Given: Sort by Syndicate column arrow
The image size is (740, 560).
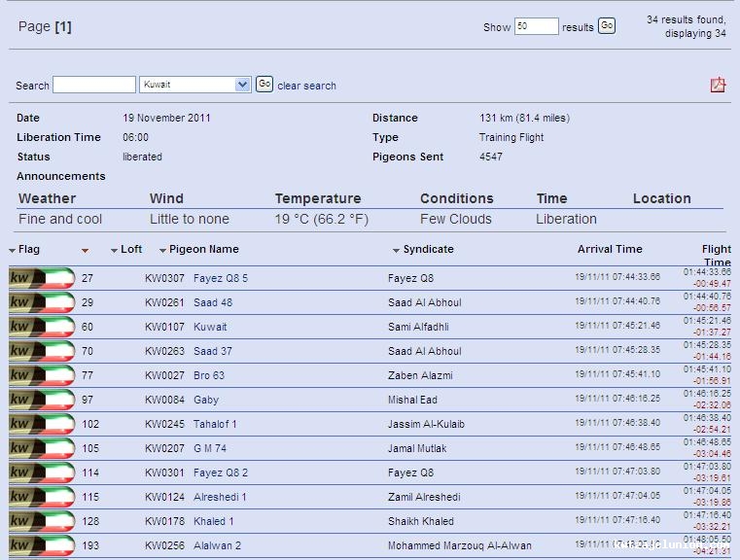Looking at the screenshot, I should coord(397,251).
